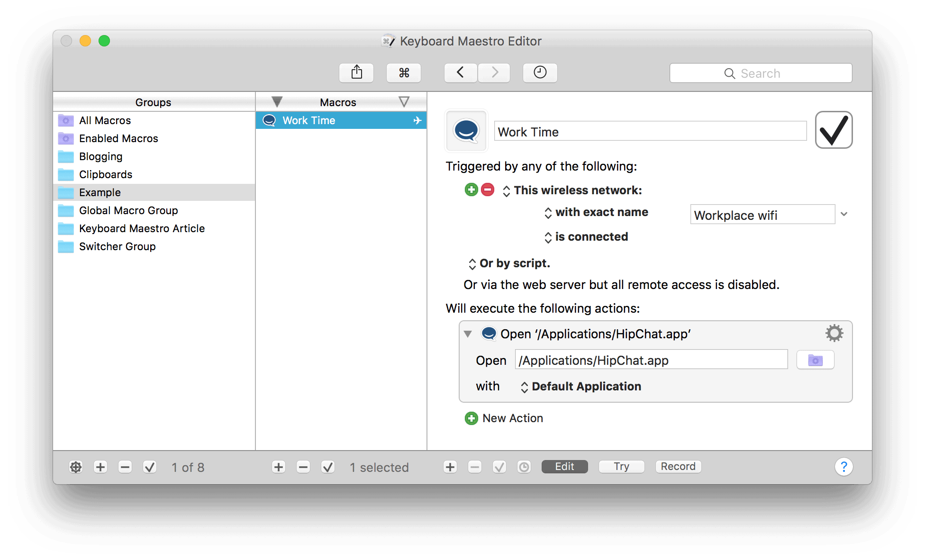Edit the Workplace wifi network field
Viewport: 925px width, 560px height.
click(762, 215)
